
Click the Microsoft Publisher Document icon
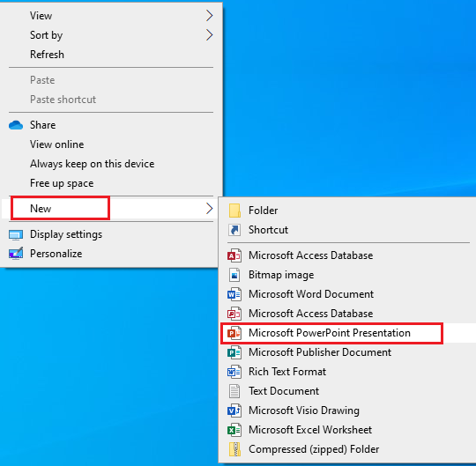tap(234, 352)
